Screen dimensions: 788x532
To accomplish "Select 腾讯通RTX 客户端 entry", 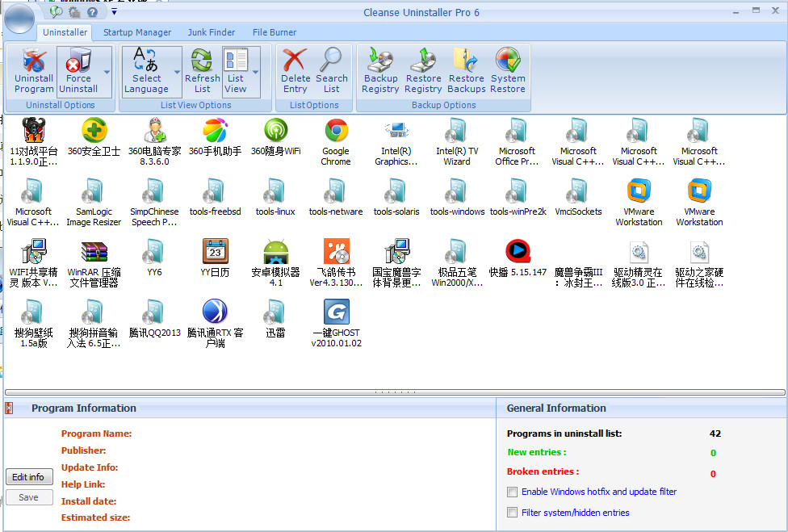I will click(x=215, y=324).
